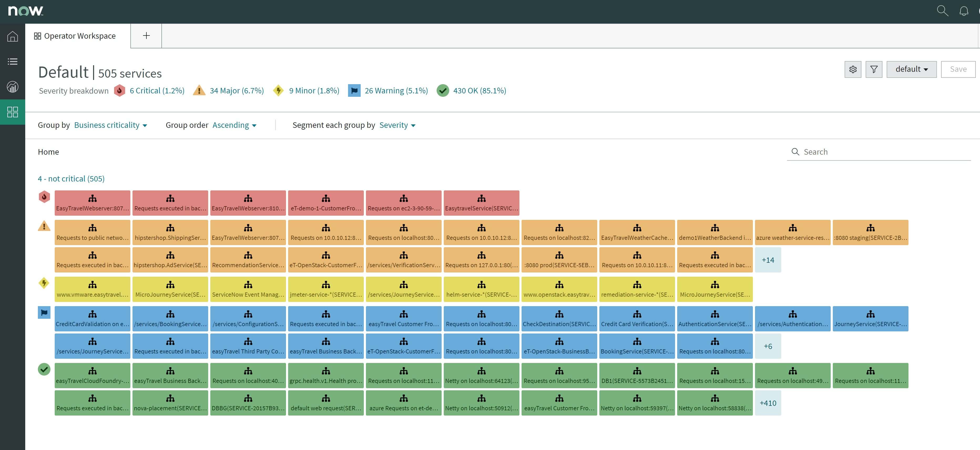Image resolution: width=980 pixels, height=450 pixels.
Task: Click 34 Major (6.7%) link
Action: 237,91
